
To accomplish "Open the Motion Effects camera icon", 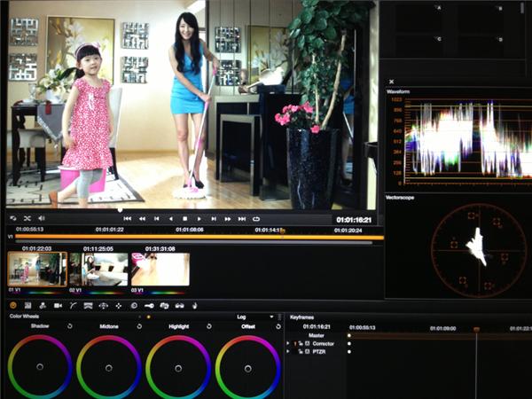I will (x=58, y=305).
